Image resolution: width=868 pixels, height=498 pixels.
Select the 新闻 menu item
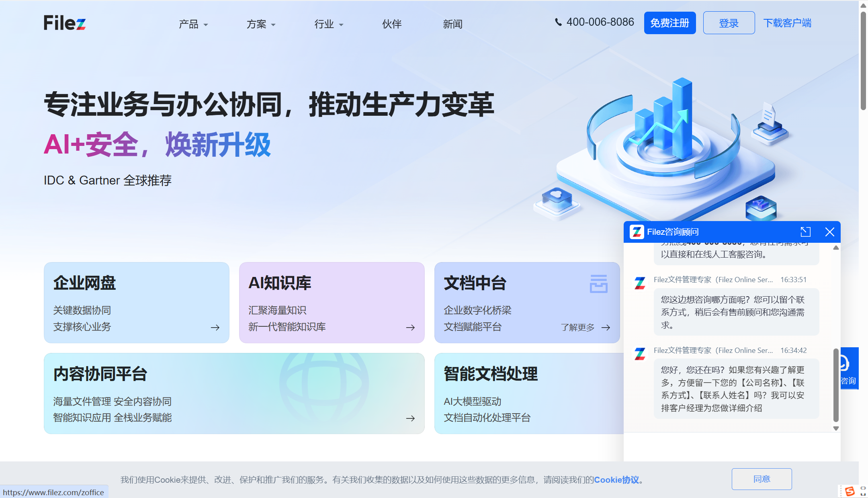453,24
